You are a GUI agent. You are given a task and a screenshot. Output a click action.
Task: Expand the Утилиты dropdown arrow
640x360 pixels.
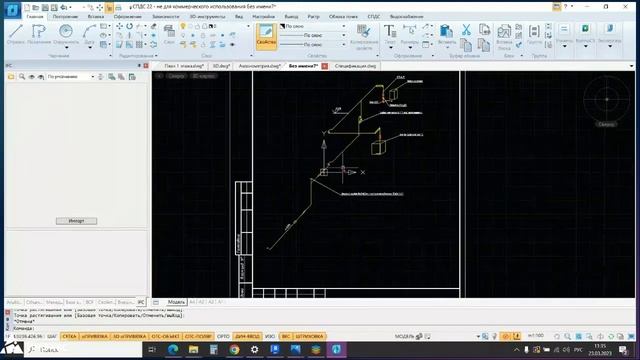564,46
